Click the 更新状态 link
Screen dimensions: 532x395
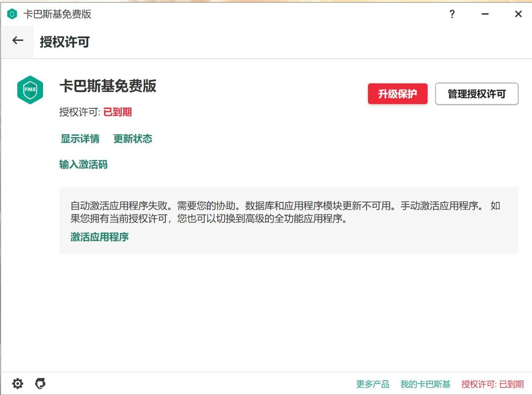pos(133,139)
